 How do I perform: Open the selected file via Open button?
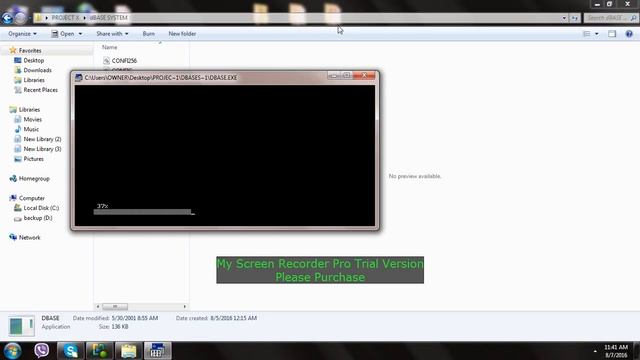click(x=63, y=34)
